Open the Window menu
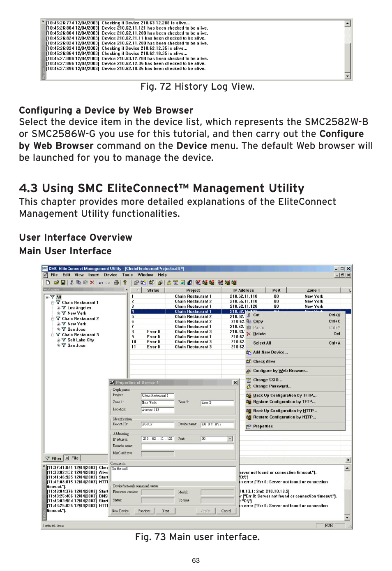Screen dimensions: 392x571 [x=145, y=275]
